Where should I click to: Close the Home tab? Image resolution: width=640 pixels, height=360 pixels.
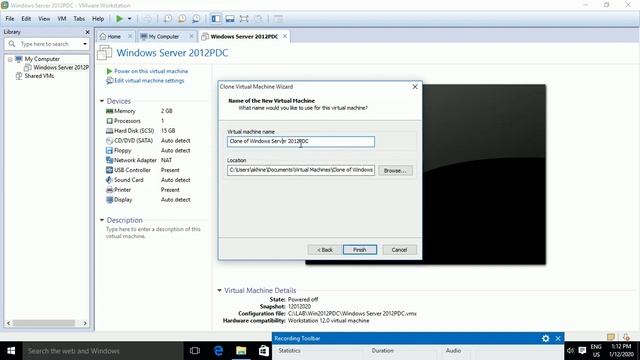(130, 36)
